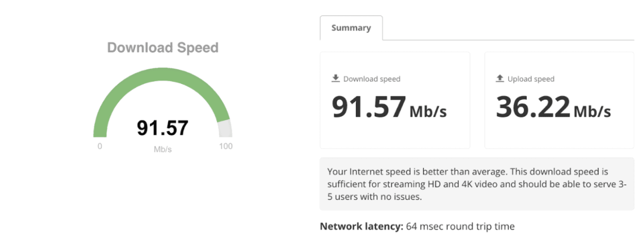Click the upload arrow icon

coord(500,78)
